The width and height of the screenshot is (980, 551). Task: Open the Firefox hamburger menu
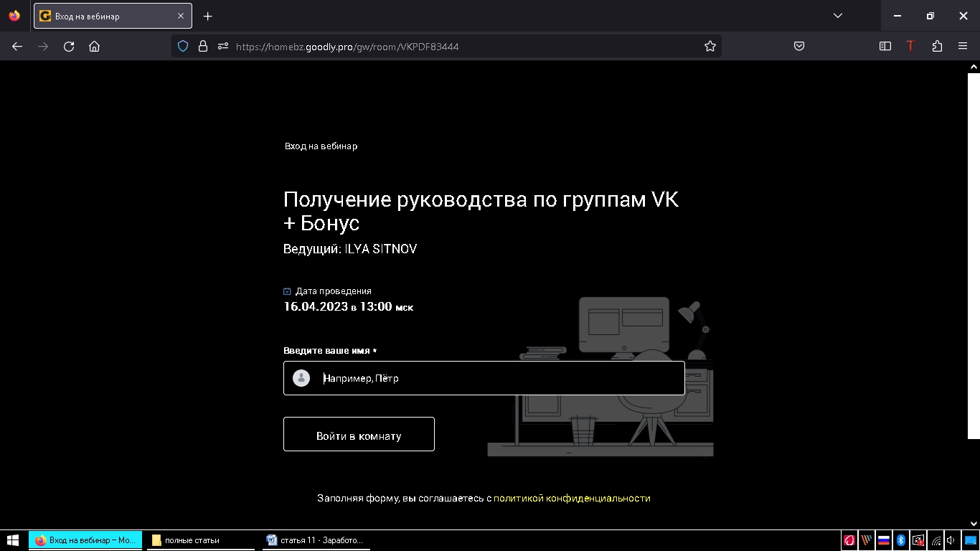[963, 46]
